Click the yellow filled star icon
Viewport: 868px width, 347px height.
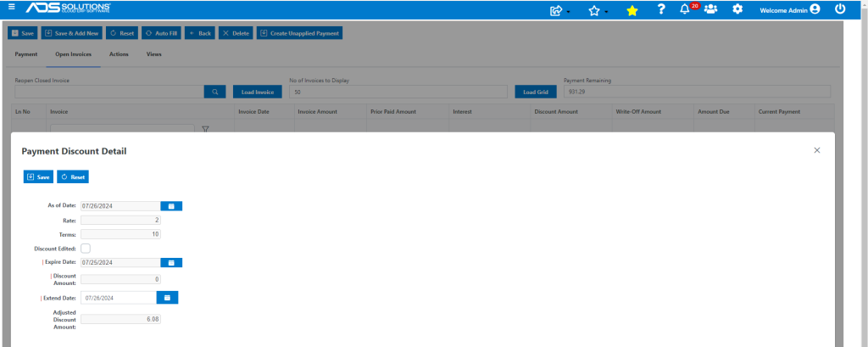[632, 10]
